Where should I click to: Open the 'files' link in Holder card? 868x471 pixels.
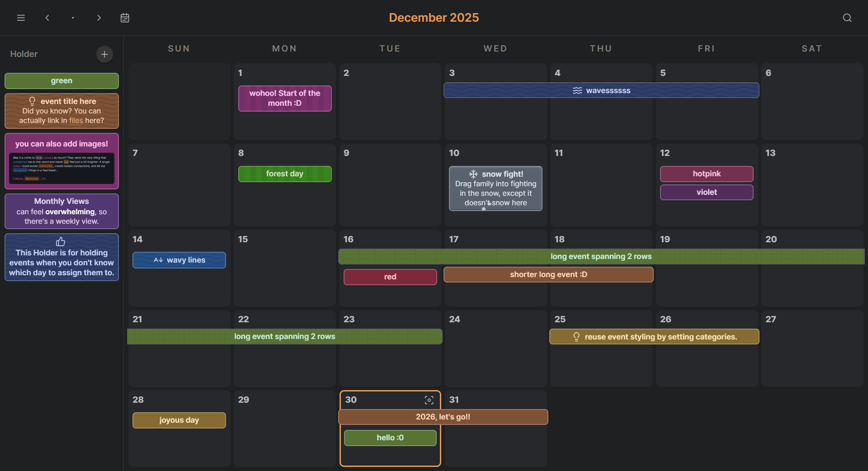coord(76,121)
